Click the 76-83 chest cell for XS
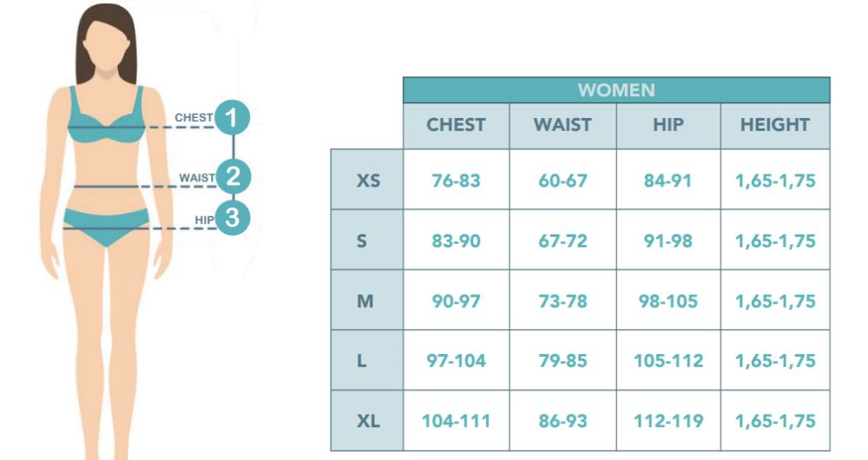 point(457,181)
